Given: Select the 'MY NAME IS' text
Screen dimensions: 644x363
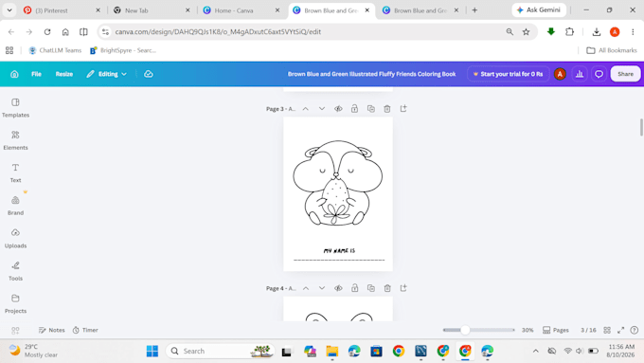Looking at the screenshot, I should point(339,250).
